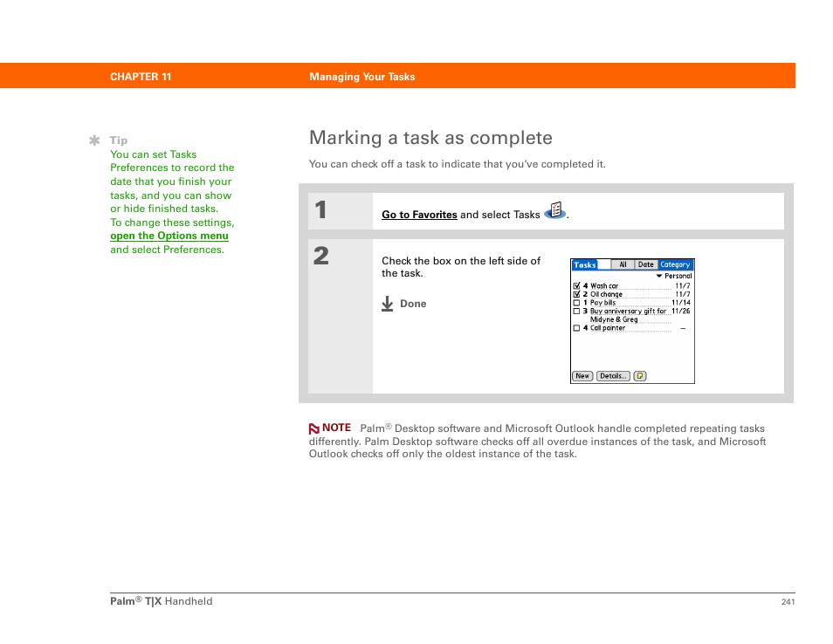Click the Managing Your Tasks header title

pyautogui.click(x=362, y=77)
